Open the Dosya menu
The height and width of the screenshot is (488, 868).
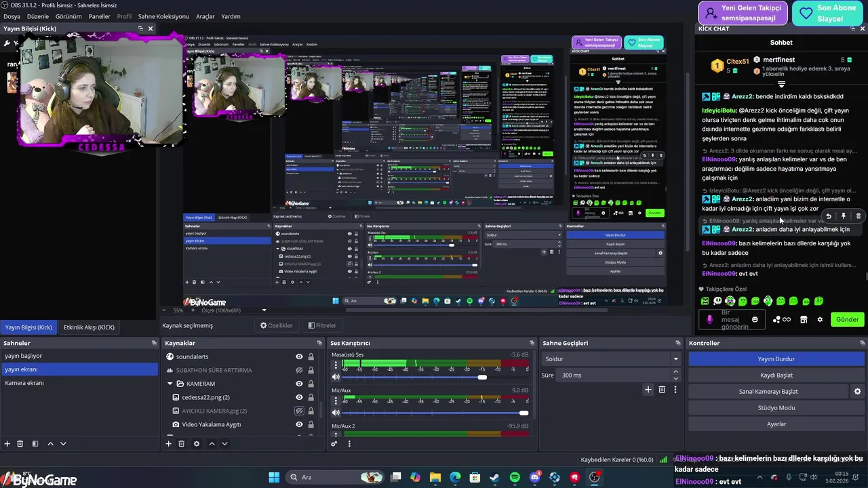pos(12,16)
